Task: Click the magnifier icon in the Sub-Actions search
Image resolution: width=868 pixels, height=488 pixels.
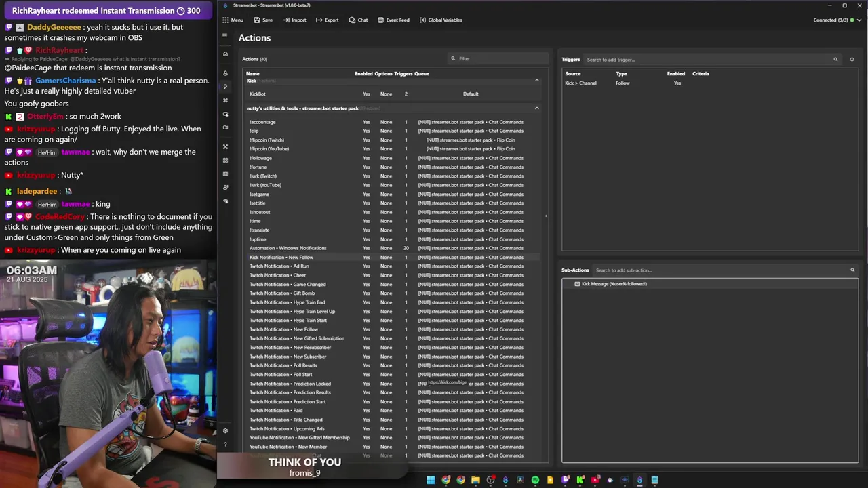Action: click(x=852, y=270)
